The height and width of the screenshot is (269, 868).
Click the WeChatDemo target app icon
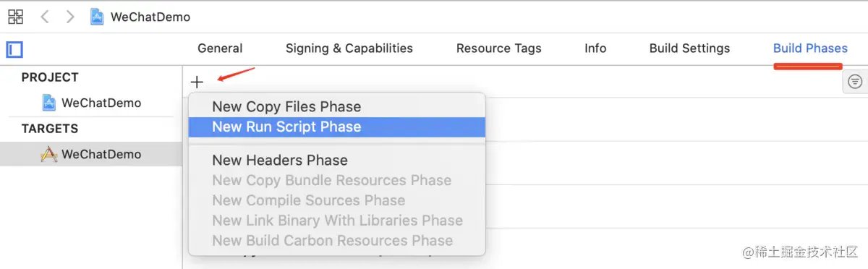48,154
